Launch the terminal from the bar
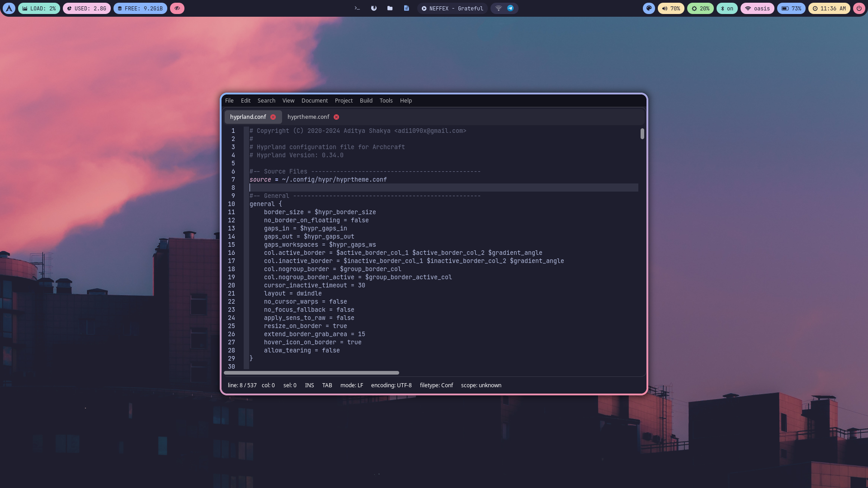868x488 pixels. coord(357,8)
